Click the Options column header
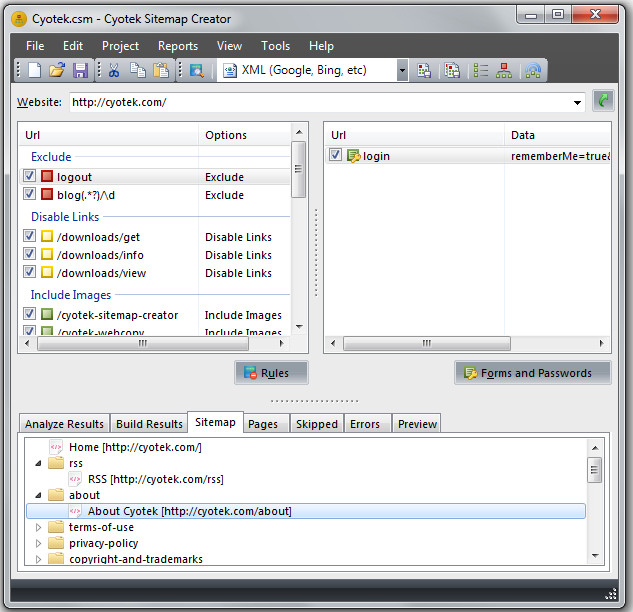633x612 pixels. (244, 135)
